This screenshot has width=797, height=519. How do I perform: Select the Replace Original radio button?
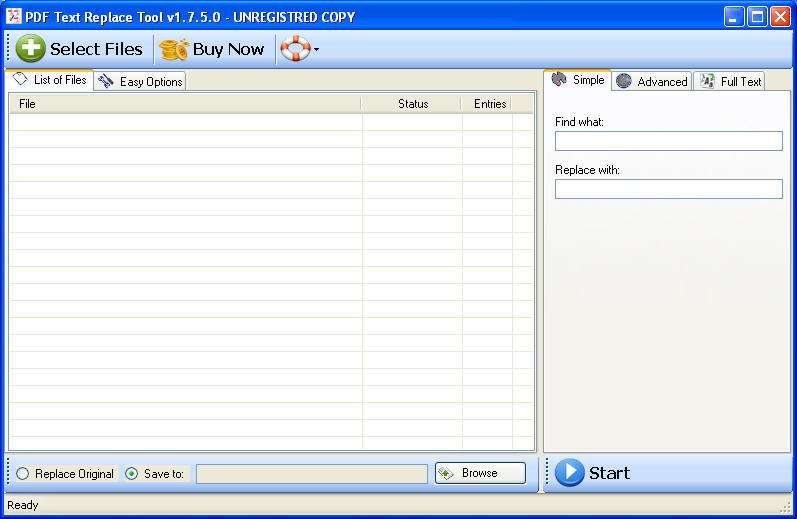coord(22,474)
